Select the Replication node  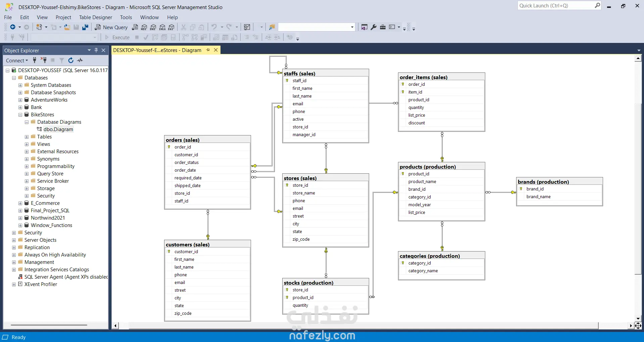coord(37,247)
